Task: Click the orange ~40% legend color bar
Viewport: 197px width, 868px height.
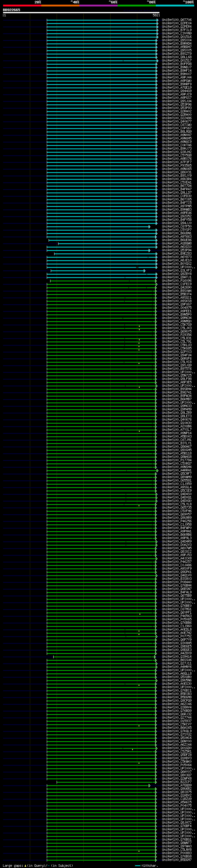Action: pos(60,6)
